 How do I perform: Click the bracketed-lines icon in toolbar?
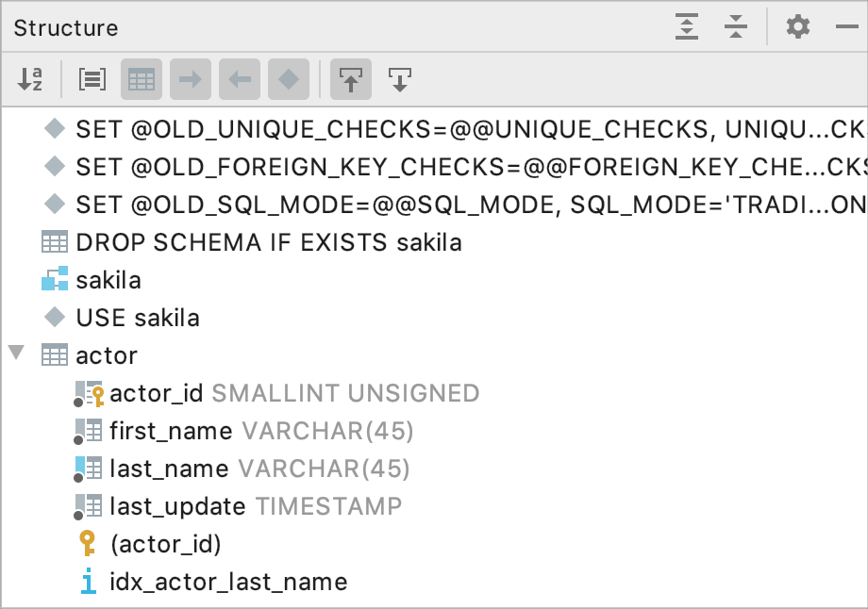[92, 80]
